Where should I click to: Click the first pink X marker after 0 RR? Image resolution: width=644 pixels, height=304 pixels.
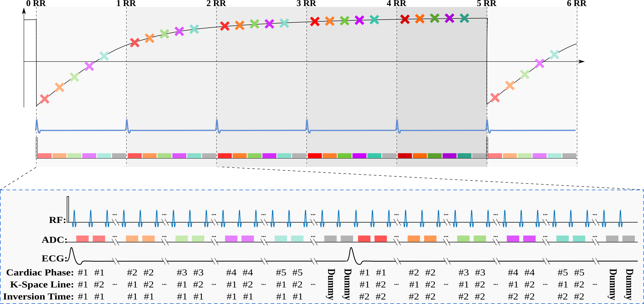tap(45, 99)
